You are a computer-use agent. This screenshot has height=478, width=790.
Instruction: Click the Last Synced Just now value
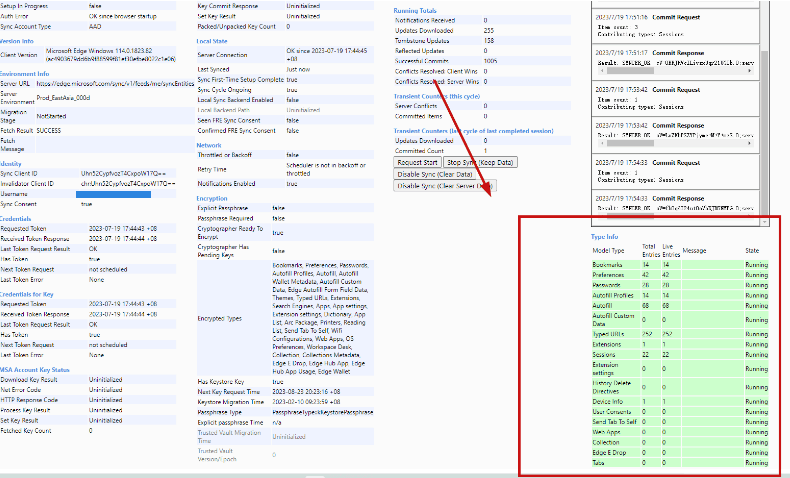point(298,70)
